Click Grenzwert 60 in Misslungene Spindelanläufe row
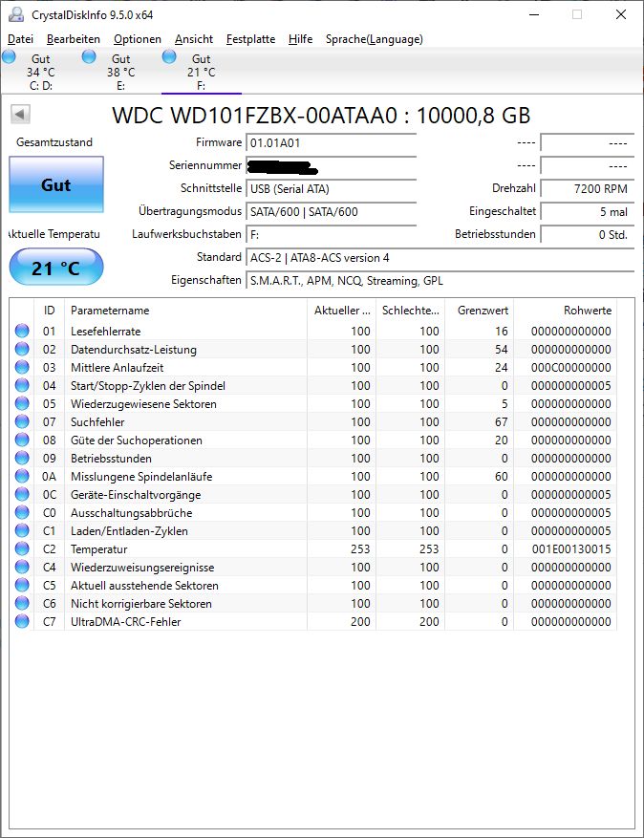Viewport: 644px width, 838px height. point(502,477)
